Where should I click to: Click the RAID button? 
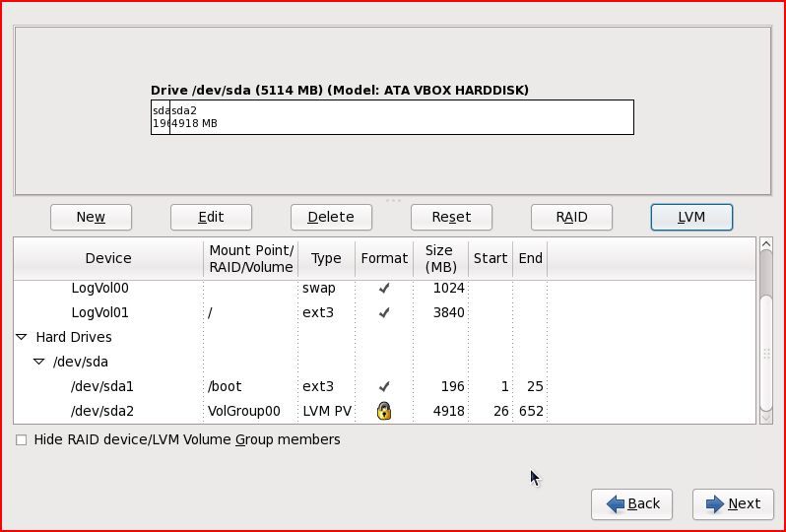(571, 217)
